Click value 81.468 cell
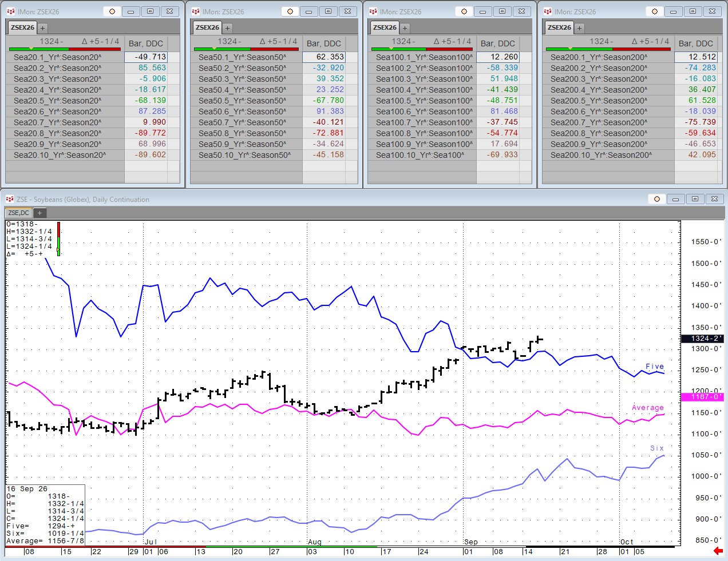Screen dimensions: 728x561 [x=498, y=112]
